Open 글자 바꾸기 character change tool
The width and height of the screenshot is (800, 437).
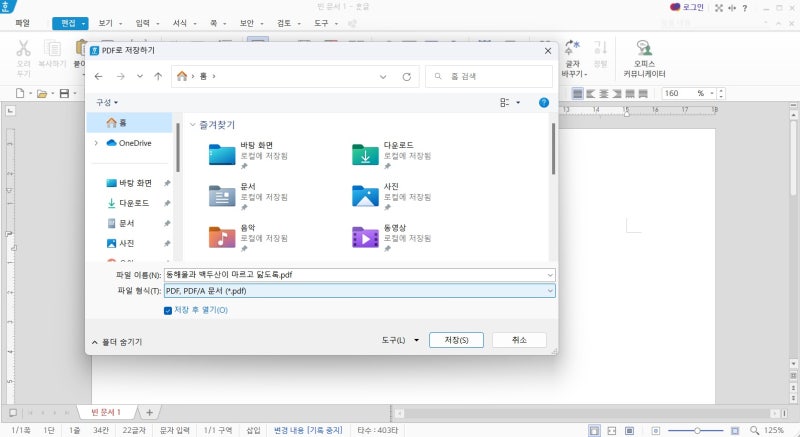pos(573,59)
